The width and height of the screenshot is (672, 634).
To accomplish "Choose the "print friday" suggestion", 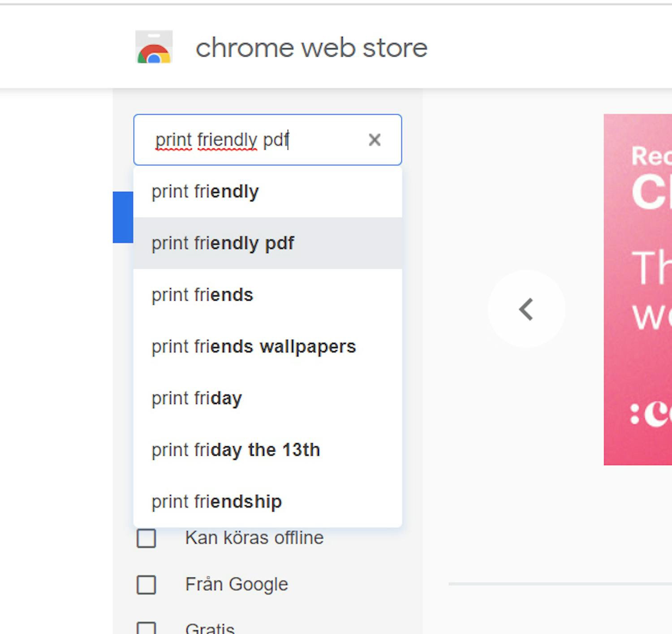I will point(197,398).
